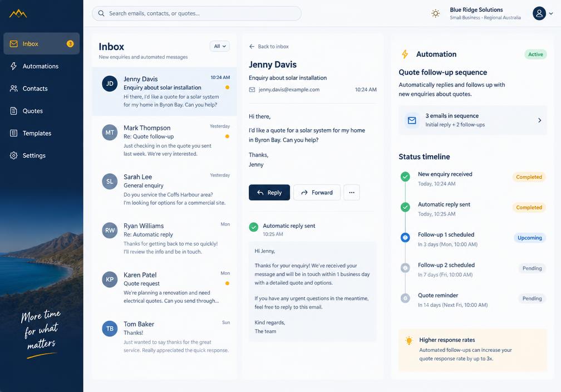This screenshot has width=561, height=392.
Task: Click Pending badge for Follow-up 2
Action: (532, 268)
